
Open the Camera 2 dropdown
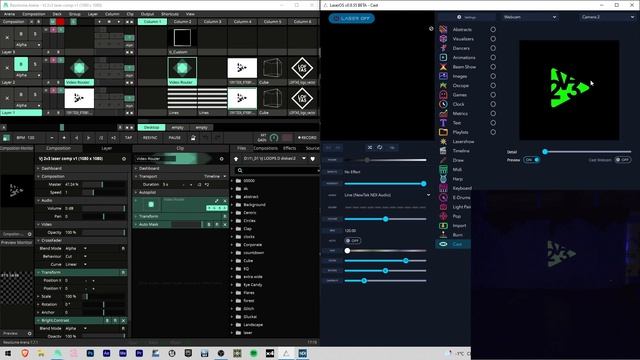coord(607,17)
